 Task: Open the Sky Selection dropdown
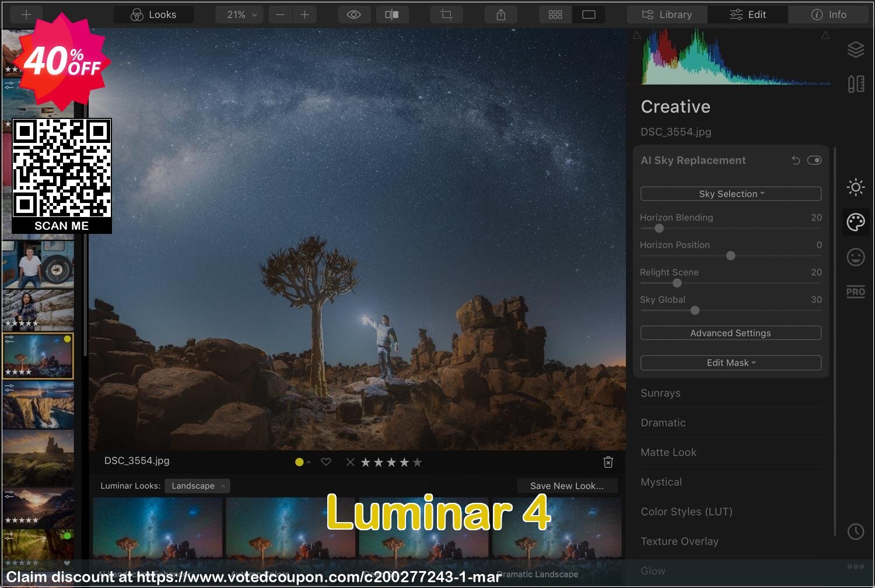point(731,194)
